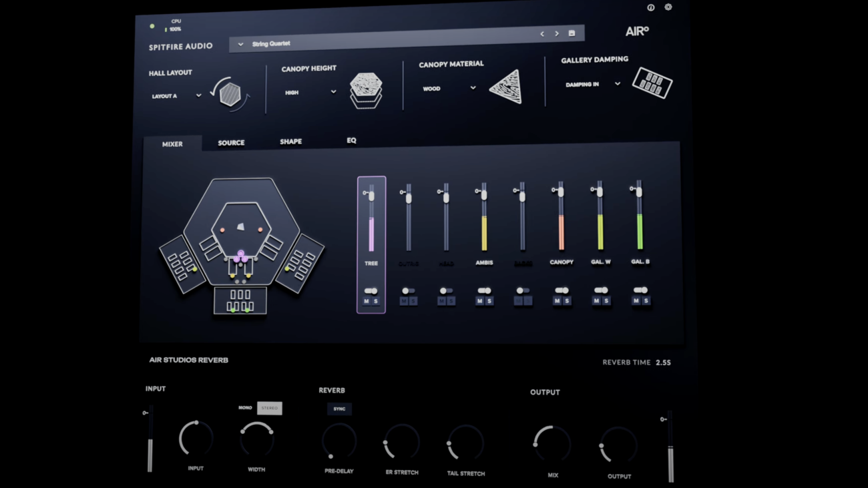Solo the AMBIS channel

click(x=489, y=302)
